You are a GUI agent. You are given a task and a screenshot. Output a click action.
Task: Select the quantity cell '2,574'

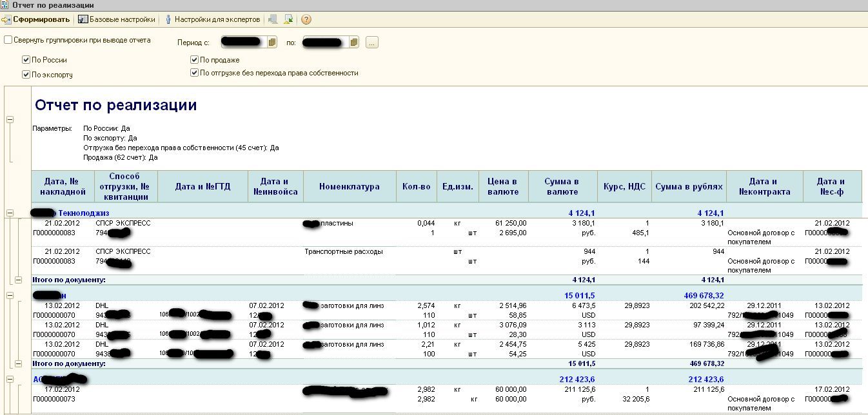(426, 305)
